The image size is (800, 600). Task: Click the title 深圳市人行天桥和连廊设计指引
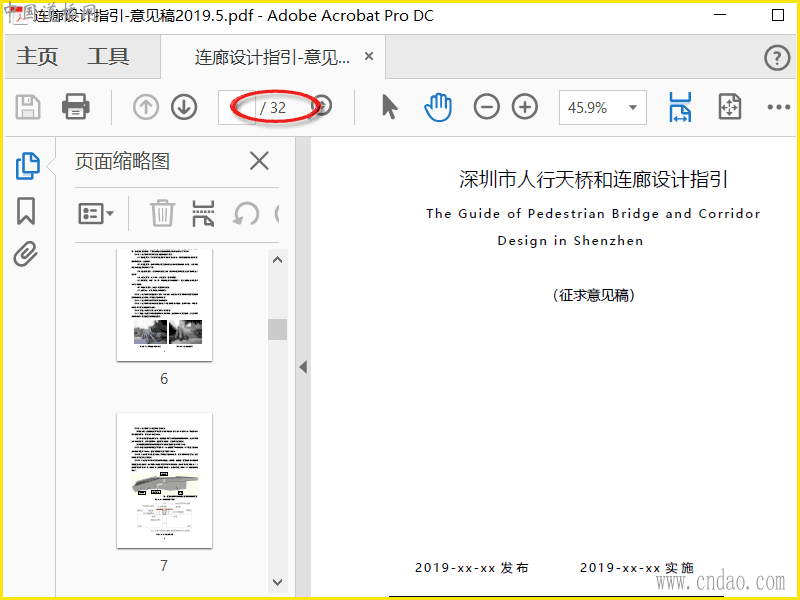(593, 180)
